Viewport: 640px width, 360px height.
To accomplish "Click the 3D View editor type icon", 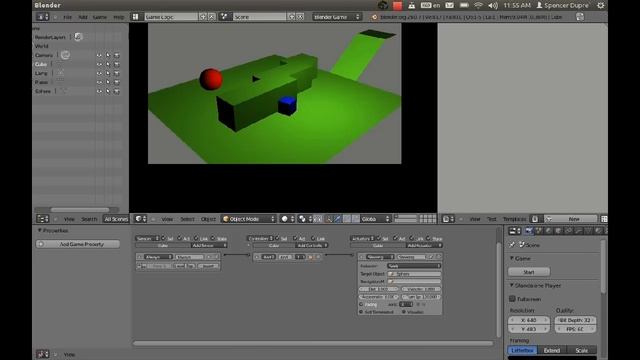I will (x=140, y=219).
